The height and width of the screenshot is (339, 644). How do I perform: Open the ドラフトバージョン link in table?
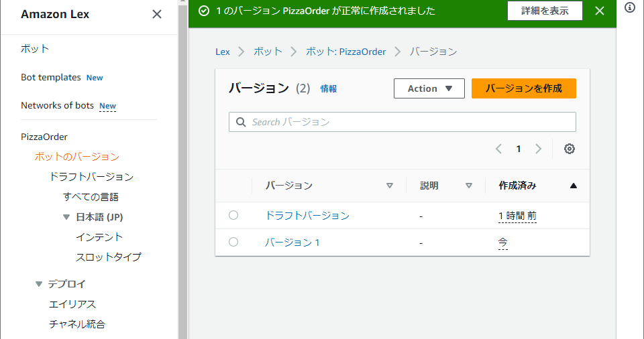(x=307, y=216)
